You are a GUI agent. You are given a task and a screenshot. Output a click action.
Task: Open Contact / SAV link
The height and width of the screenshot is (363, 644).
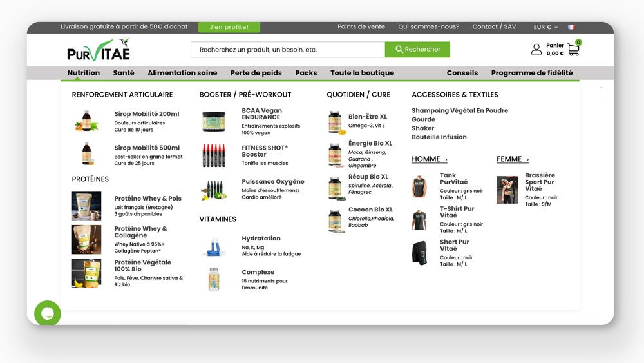click(x=494, y=26)
